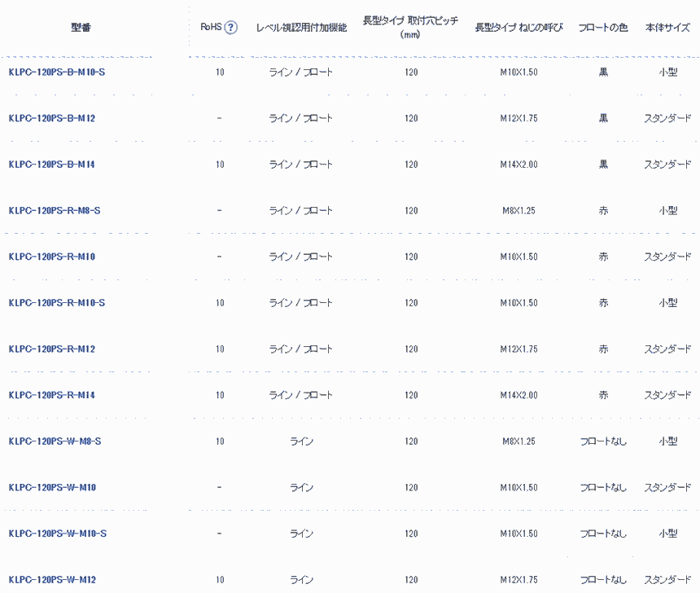Open part number KLPC-120PS-B-M14
This screenshot has height=593, width=700.
pyautogui.click(x=52, y=165)
